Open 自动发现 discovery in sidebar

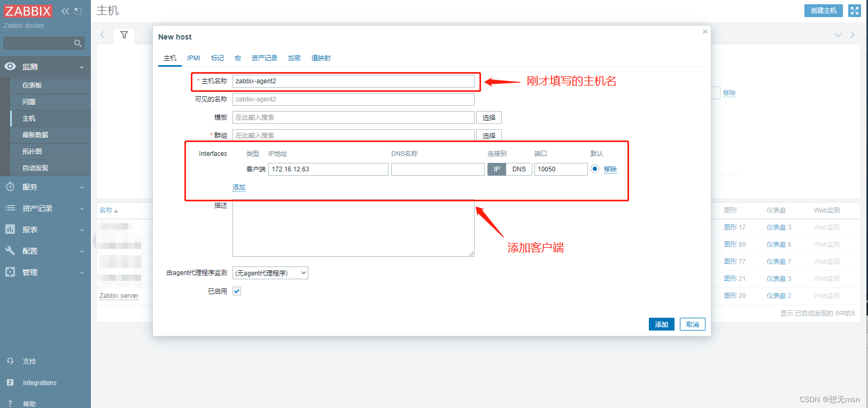coord(35,168)
